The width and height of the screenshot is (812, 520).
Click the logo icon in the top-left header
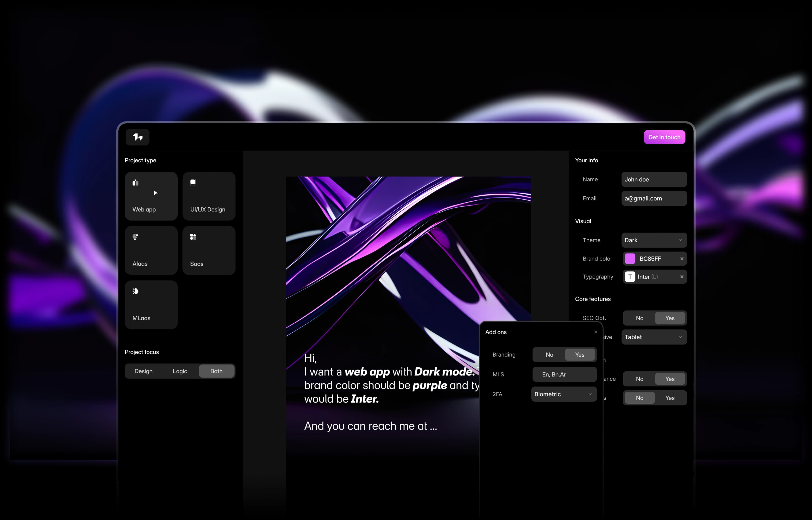137,137
